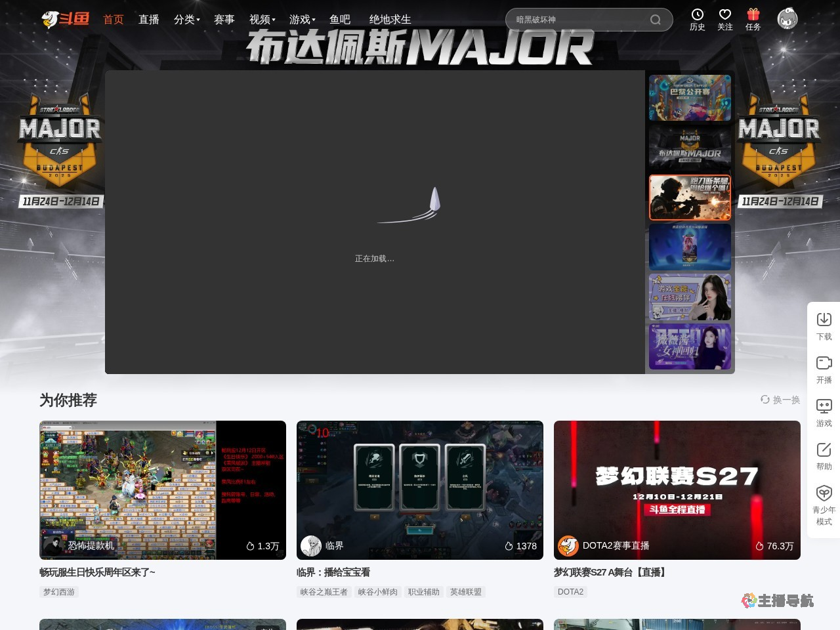Open the 历史 (history) viewing panel
The width and height of the screenshot is (840, 630).
[x=697, y=19]
